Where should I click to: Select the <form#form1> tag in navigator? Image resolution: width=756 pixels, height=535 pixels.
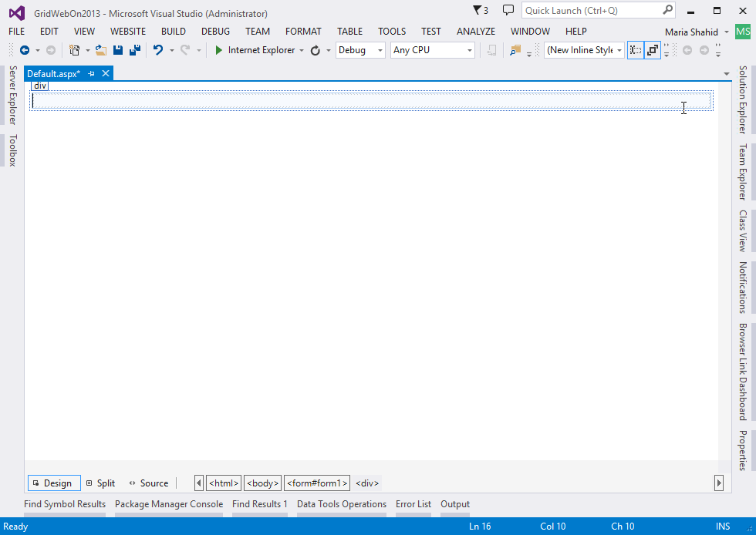[317, 483]
